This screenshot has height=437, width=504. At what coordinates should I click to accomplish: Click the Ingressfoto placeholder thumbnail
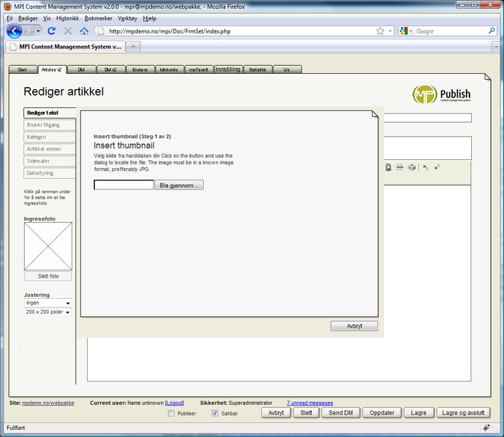[48, 246]
